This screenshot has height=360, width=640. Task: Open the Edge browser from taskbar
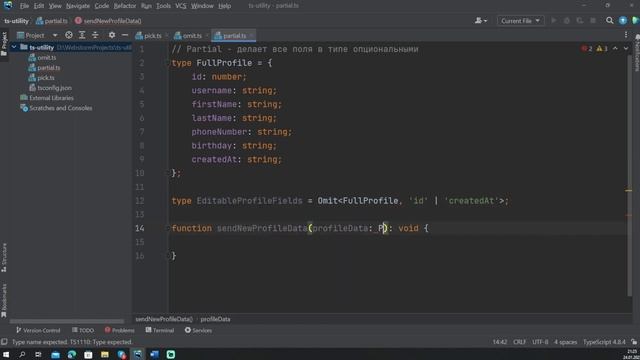pyautogui.click(x=72, y=354)
